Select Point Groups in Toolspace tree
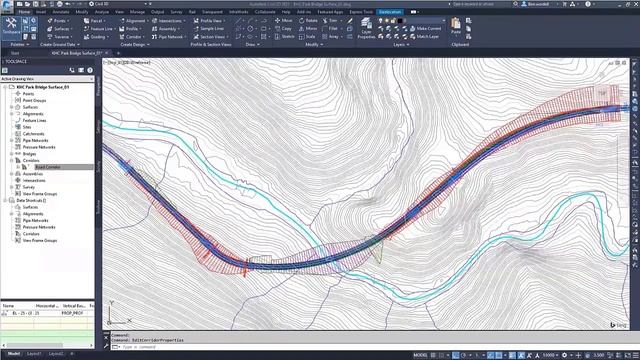 [x=34, y=100]
